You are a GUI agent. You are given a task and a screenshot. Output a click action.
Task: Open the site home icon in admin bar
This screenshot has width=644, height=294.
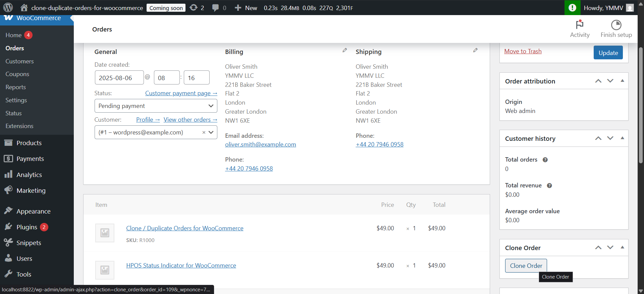tap(24, 7)
